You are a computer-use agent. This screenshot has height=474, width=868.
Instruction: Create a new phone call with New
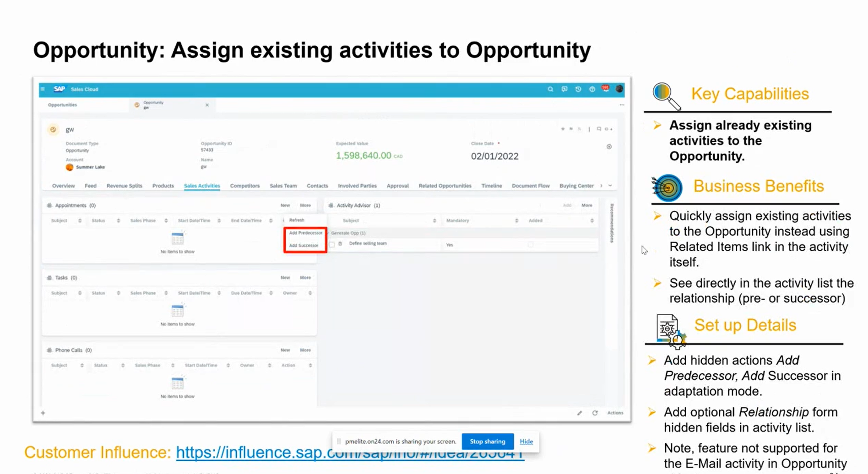tap(285, 350)
